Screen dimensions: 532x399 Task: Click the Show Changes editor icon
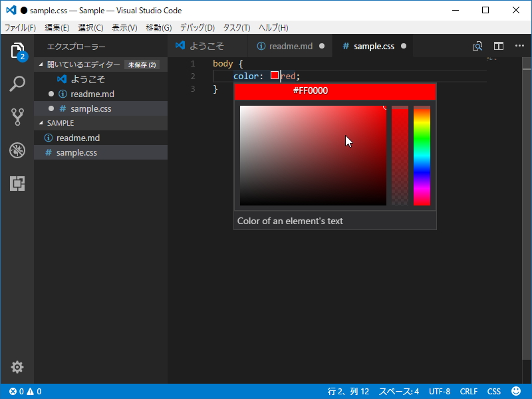477,46
